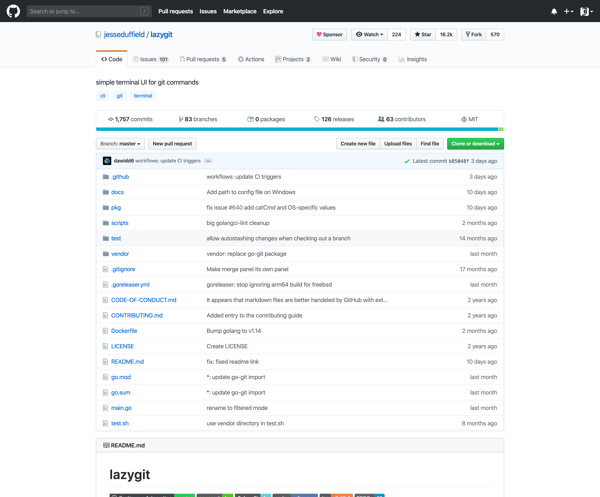Select the cli topic tag
The height and width of the screenshot is (497, 600).
(103, 96)
